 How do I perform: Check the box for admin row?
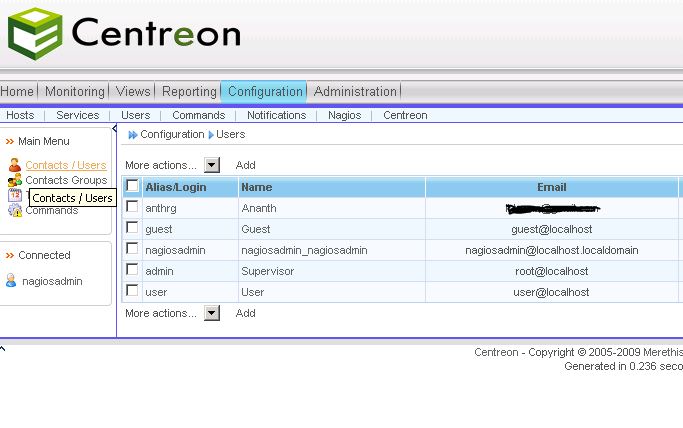click(132, 269)
